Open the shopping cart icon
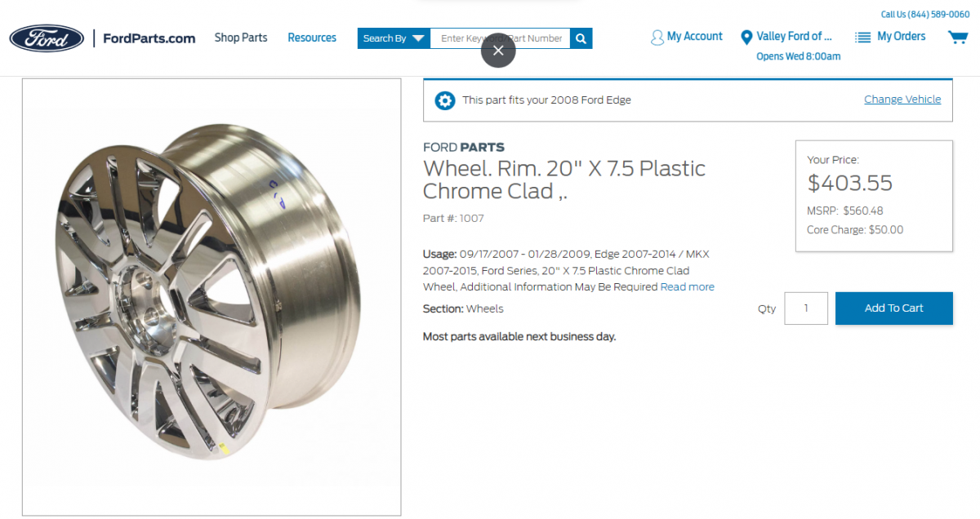 coord(958,38)
